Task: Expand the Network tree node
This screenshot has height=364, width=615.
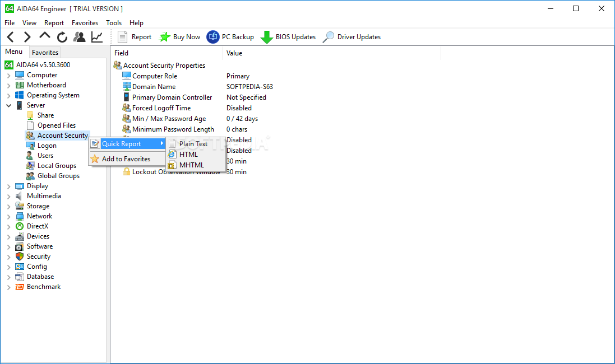Action: pyautogui.click(x=8, y=216)
